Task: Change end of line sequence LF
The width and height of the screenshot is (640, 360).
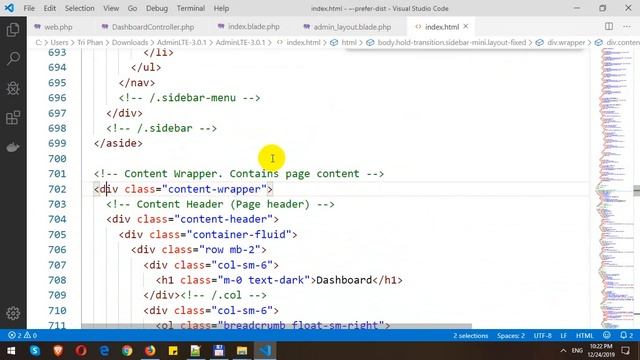Action: point(563,336)
